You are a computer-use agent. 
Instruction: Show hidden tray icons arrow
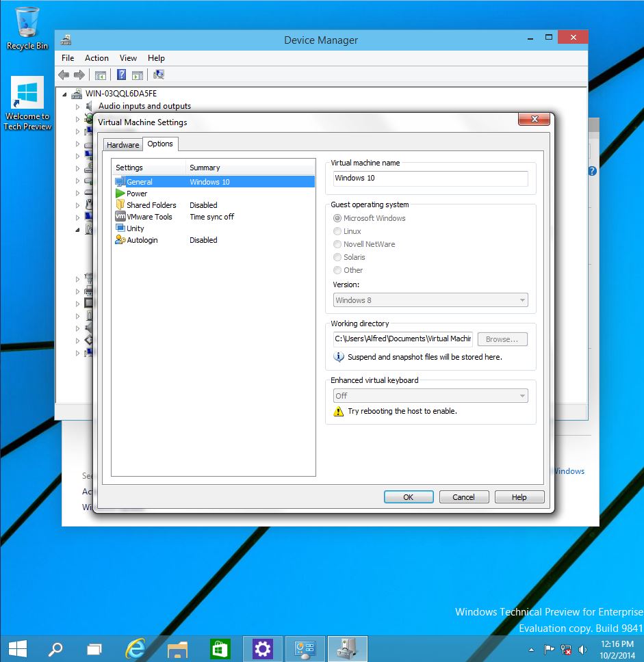pos(532,650)
